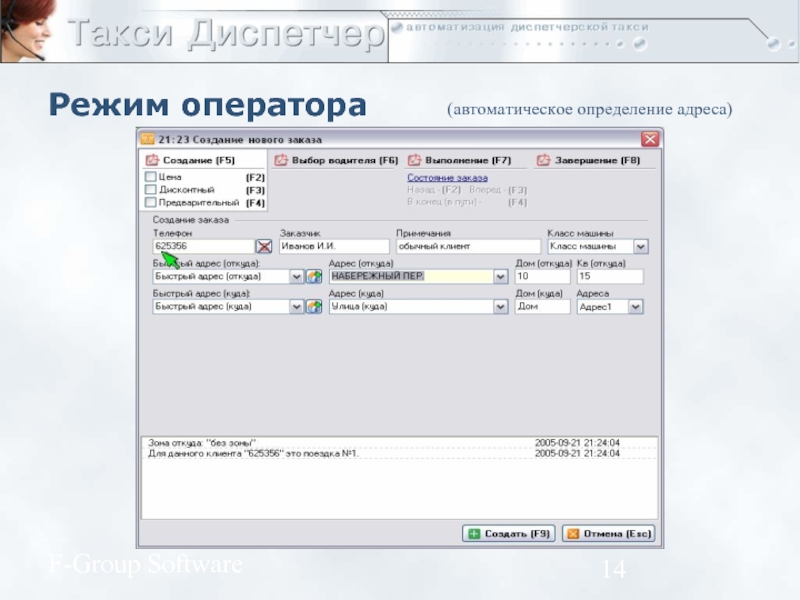Open Быстрый адрес (куда) dropdown arrow
Screen dimensions: 800x600
[x=296, y=307]
